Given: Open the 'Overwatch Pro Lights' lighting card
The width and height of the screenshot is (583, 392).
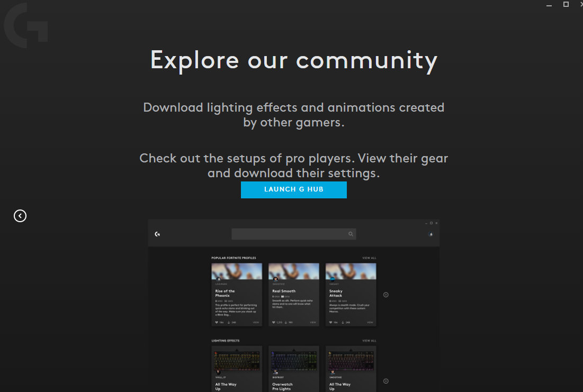Looking at the screenshot, I should [294, 369].
